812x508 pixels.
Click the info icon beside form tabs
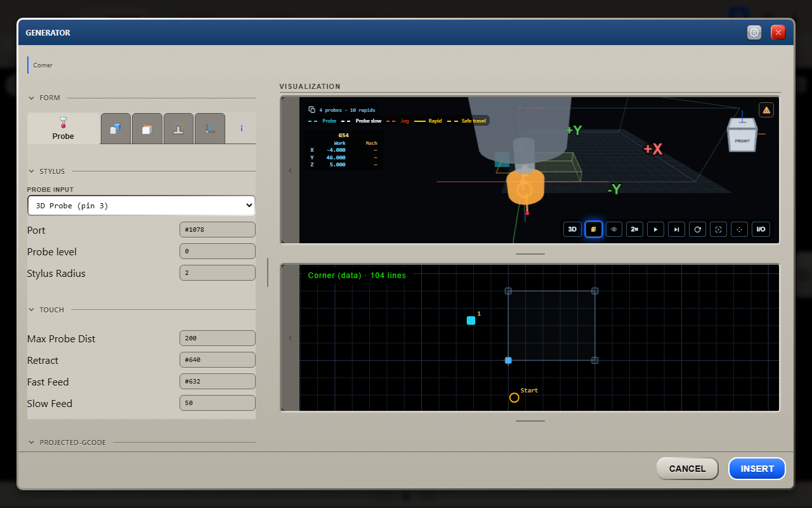(241, 128)
